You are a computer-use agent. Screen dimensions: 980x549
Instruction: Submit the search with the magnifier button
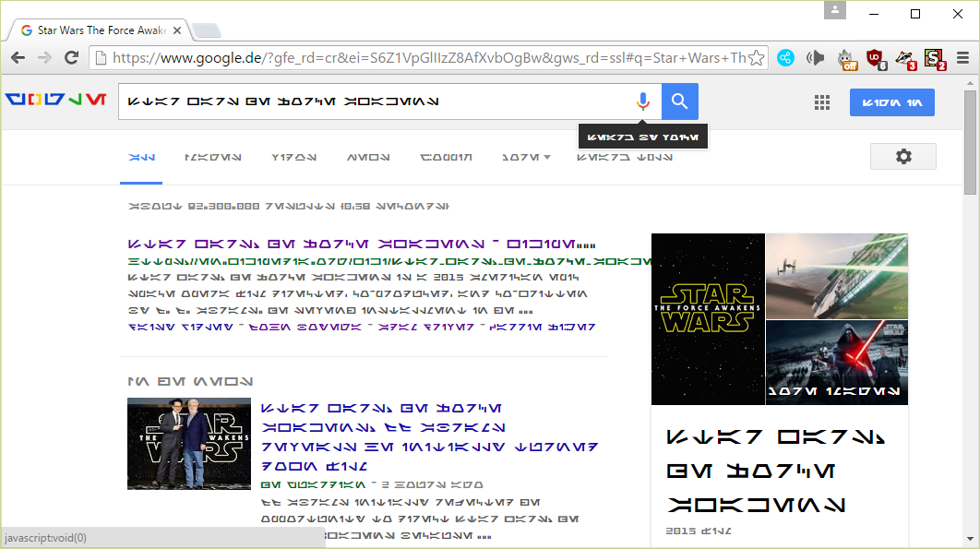[680, 101]
